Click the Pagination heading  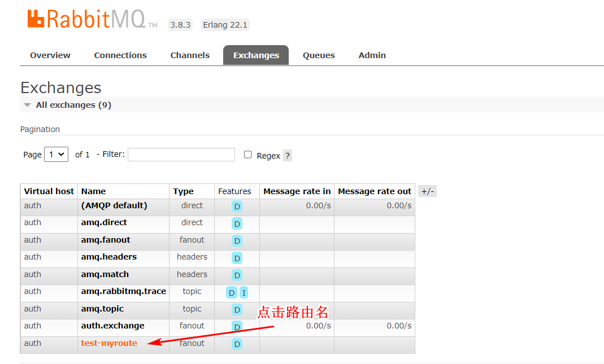pyautogui.click(x=40, y=129)
